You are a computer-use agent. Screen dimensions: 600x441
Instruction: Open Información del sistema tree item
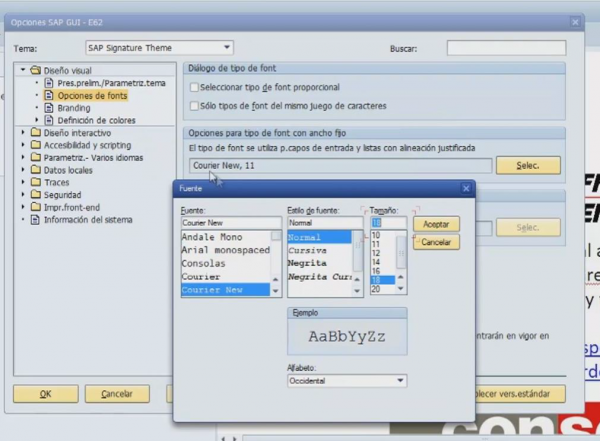point(88,220)
